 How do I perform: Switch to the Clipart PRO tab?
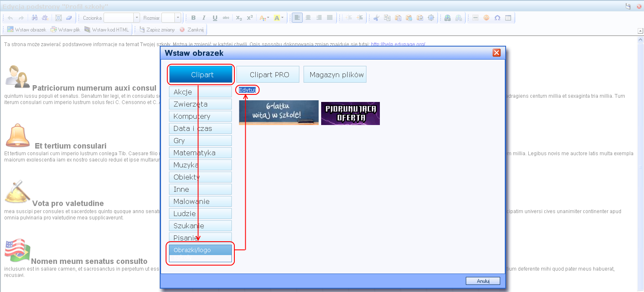tap(268, 74)
